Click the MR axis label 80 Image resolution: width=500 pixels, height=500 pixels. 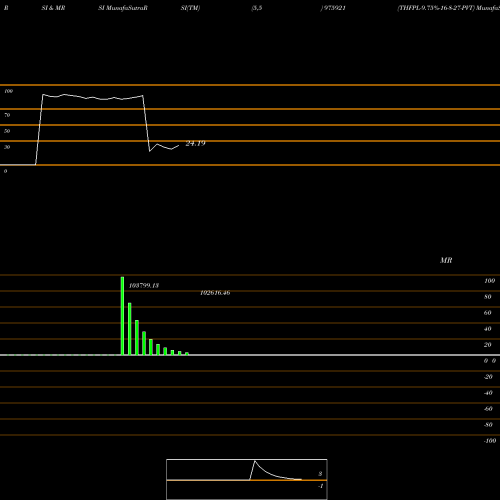pyautogui.click(x=488, y=297)
